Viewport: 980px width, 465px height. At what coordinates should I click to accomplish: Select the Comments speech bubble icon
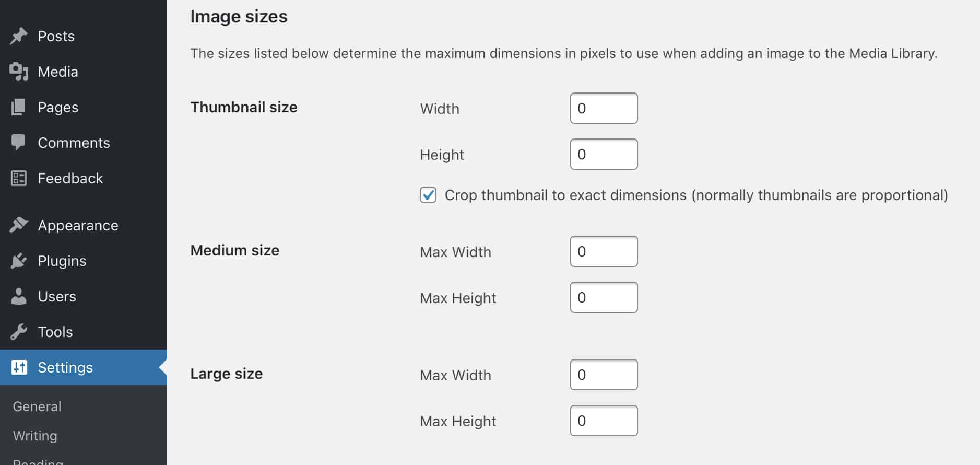click(18, 143)
